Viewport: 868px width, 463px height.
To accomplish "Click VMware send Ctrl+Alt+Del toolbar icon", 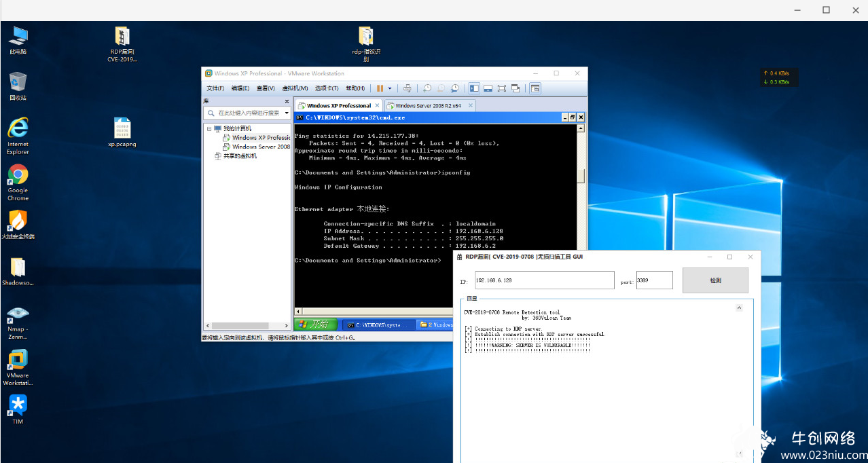I will click(408, 88).
